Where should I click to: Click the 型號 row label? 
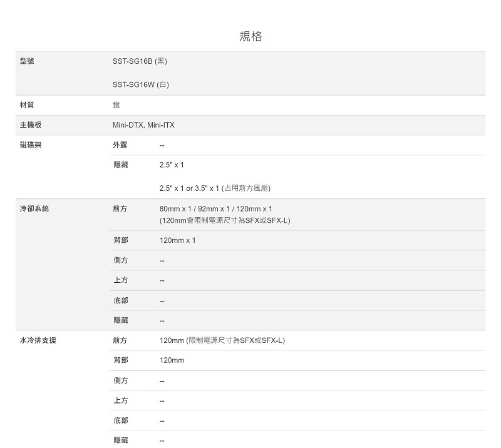click(27, 61)
